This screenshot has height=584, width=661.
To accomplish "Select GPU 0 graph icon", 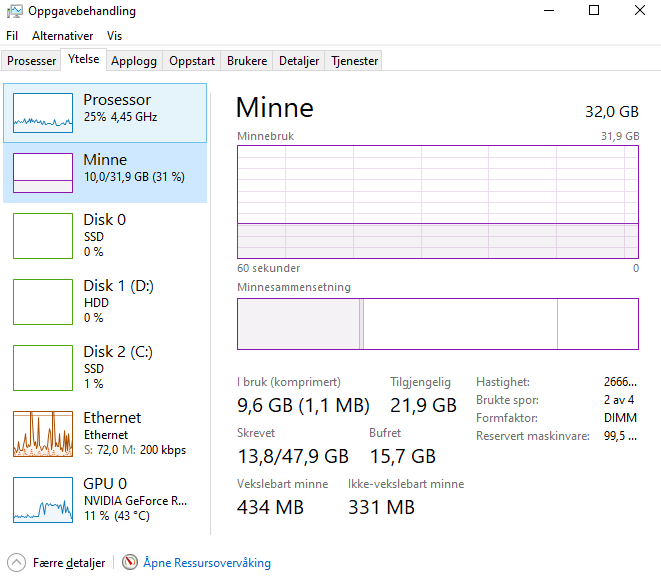I will [42, 499].
